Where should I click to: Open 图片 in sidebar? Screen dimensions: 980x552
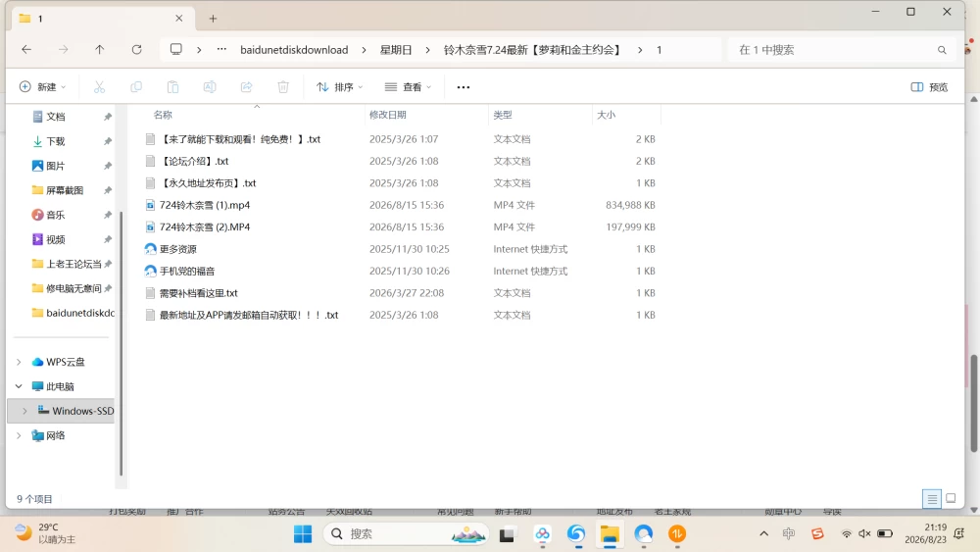[x=56, y=166]
